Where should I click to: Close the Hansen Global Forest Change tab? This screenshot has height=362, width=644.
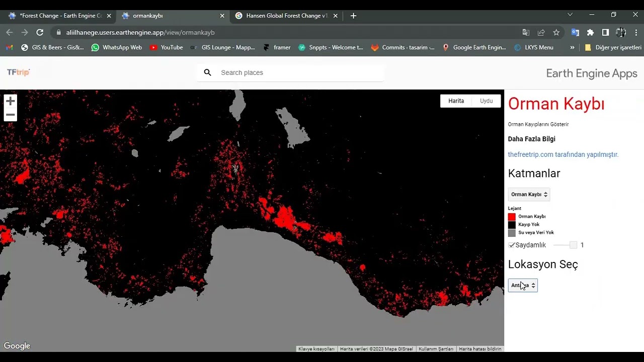tap(335, 16)
